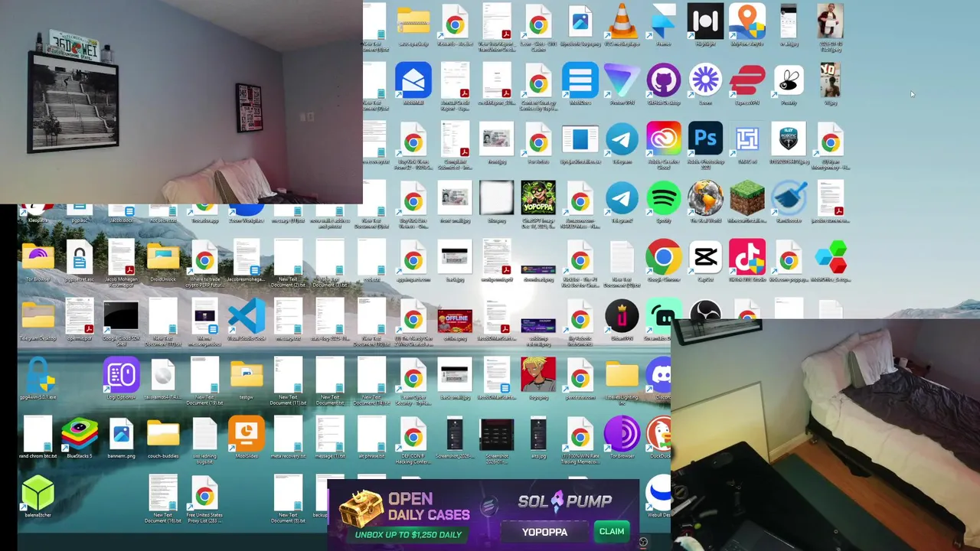Open Google Cloud SDK Shell shortcut
The height and width of the screenshot is (551, 980).
click(x=121, y=317)
